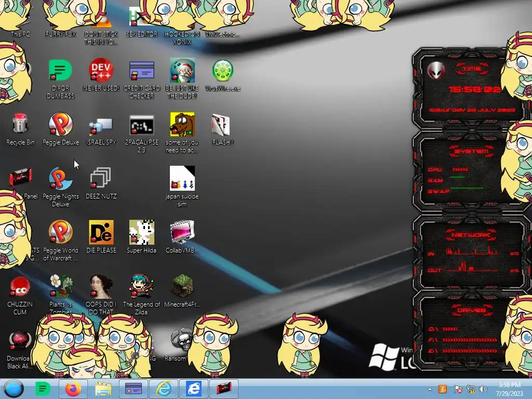
Task: Open File Explorer from the taskbar
Action: (x=103, y=389)
